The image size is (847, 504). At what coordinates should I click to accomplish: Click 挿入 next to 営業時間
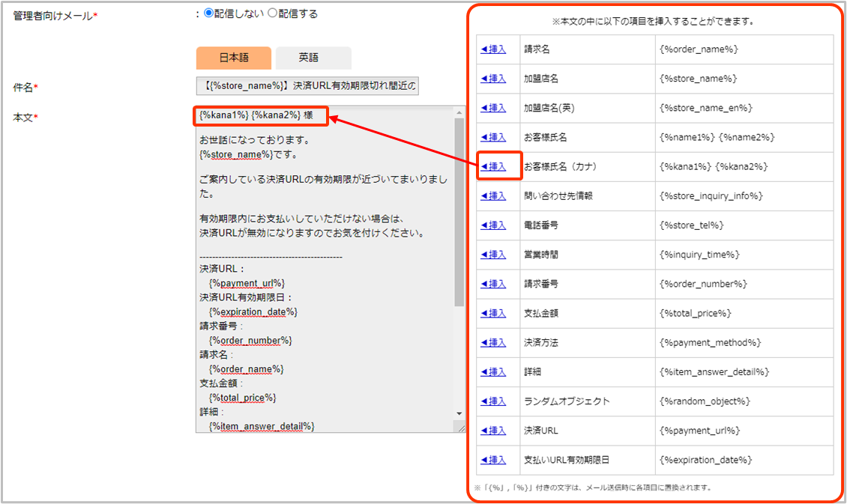(x=493, y=255)
